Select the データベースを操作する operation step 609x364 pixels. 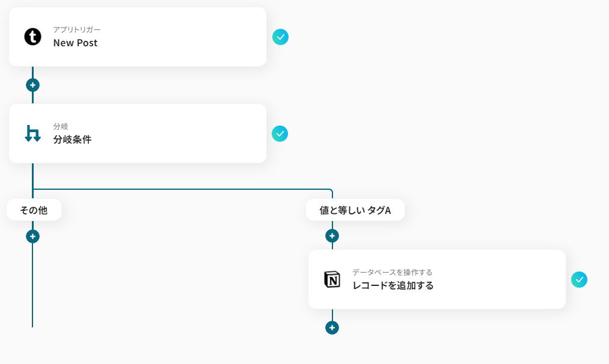437,279
